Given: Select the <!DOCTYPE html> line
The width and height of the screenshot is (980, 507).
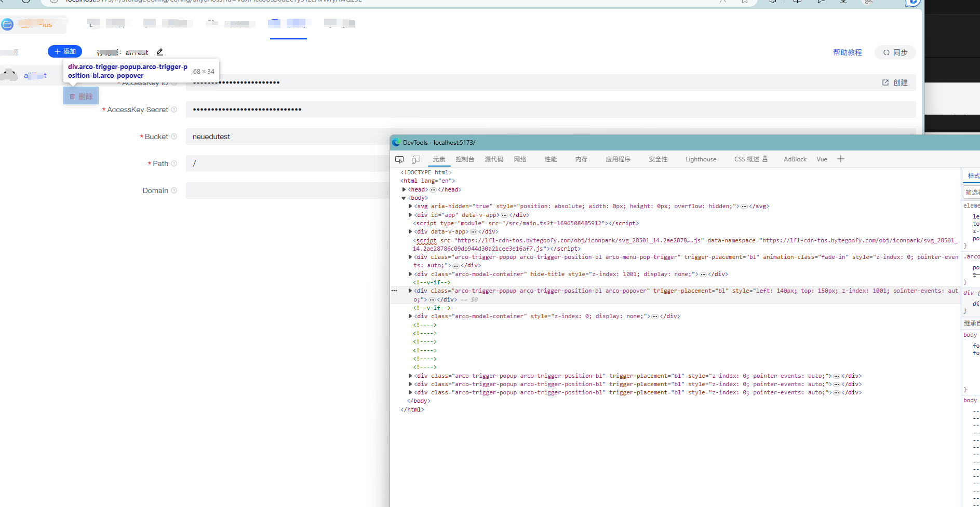Looking at the screenshot, I should pyautogui.click(x=426, y=172).
